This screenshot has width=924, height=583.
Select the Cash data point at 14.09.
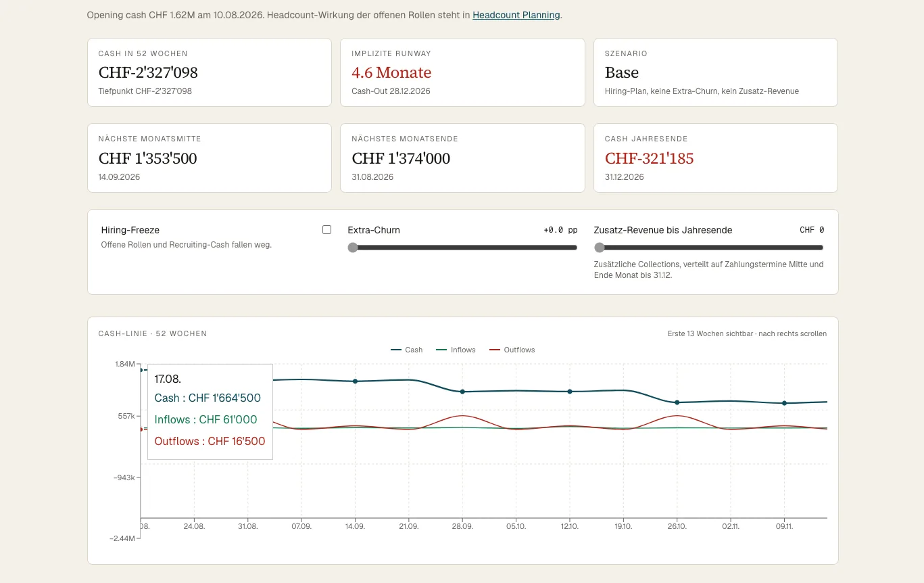(355, 381)
